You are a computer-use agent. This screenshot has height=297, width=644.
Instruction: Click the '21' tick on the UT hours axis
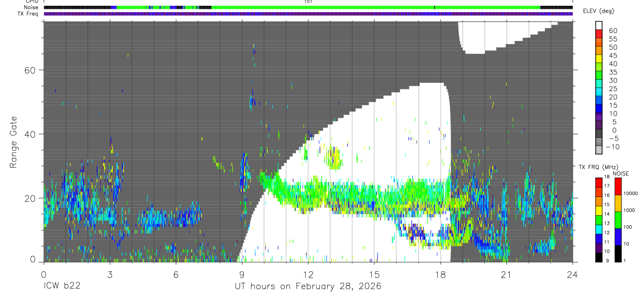(506, 274)
